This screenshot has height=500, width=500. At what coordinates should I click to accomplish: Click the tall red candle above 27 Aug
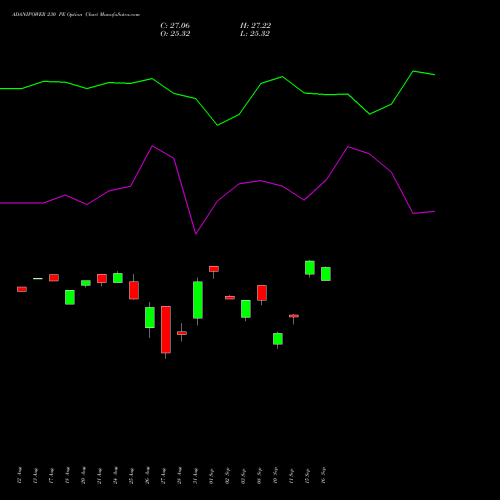coord(166,330)
